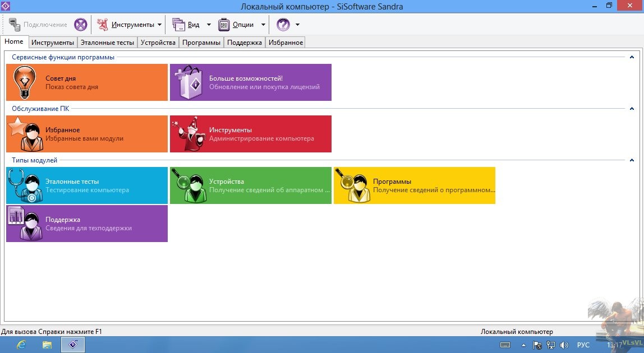Click the Опции toolbar button
Image resolution: width=644 pixels, height=353 pixels.
point(236,25)
